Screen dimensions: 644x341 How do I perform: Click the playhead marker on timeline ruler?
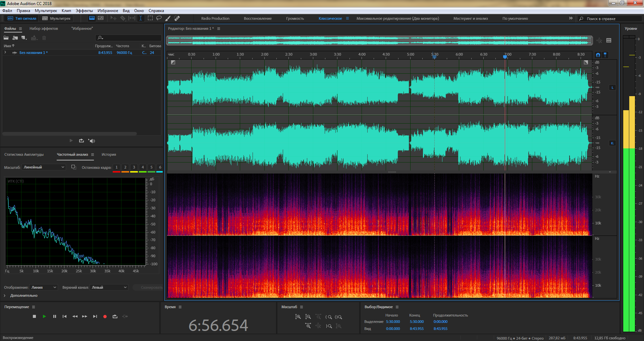coord(505,57)
